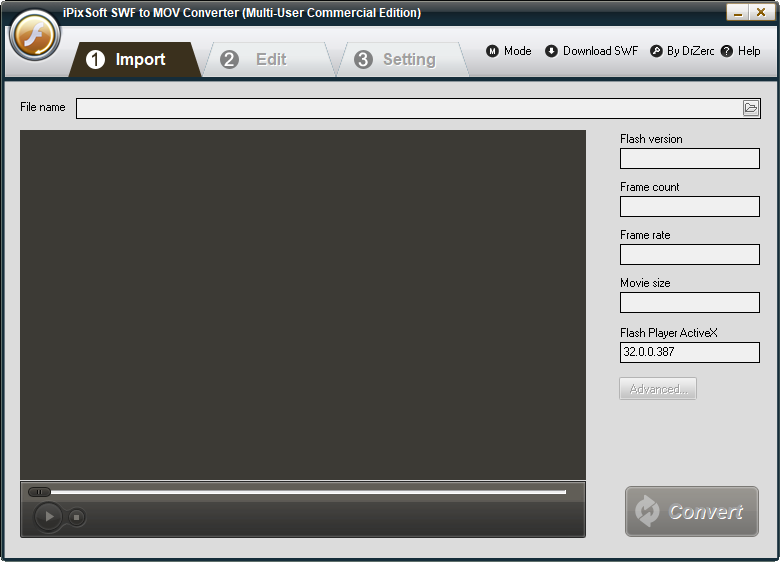This screenshot has width=780, height=562.
Task: Click the Flash logo icon in title bar
Action: coord(35,36)
